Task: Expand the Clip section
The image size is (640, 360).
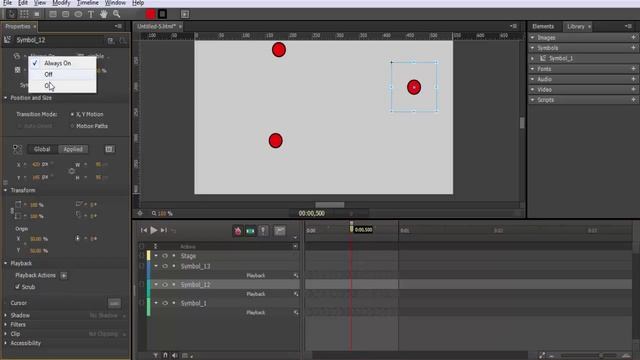Action: (6, 334)
